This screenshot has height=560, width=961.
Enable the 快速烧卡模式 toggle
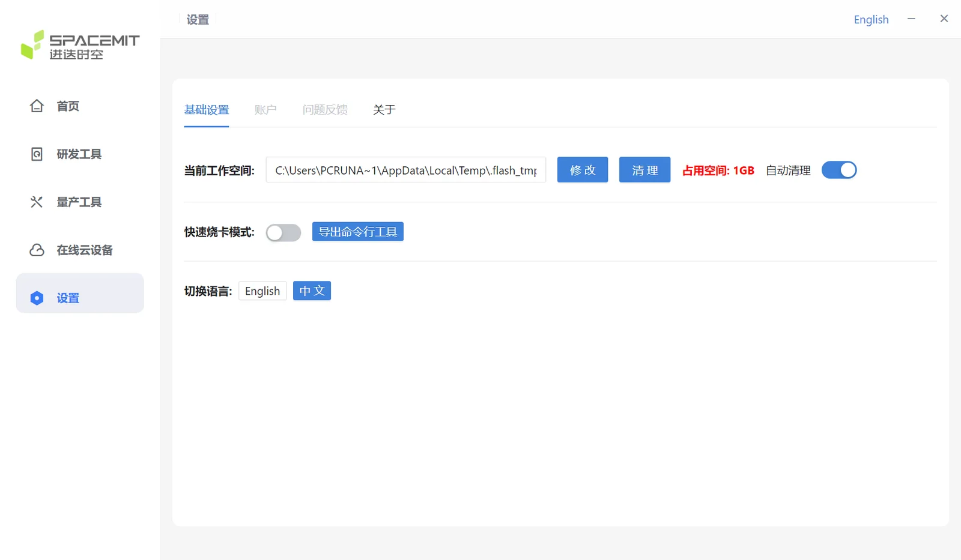pos(283,232)
